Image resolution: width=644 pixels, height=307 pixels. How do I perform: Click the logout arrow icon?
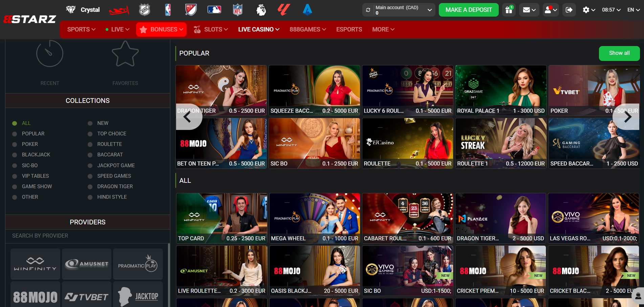click(x=569, y=10)
